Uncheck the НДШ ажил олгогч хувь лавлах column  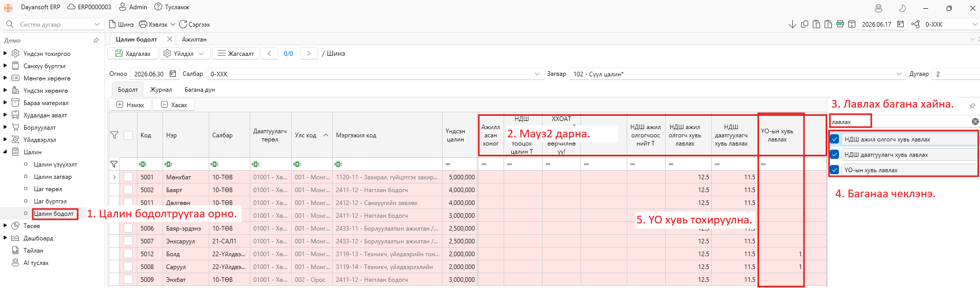(834, 139)
